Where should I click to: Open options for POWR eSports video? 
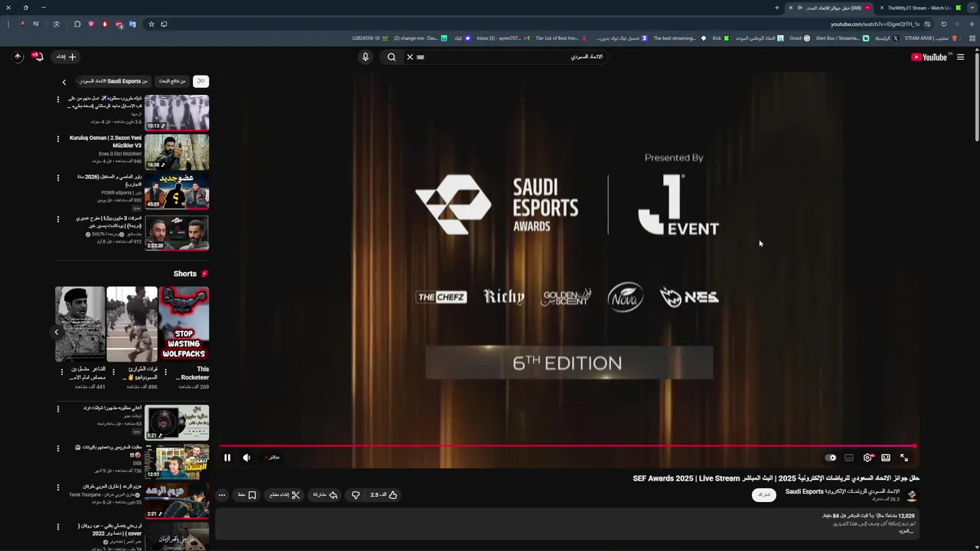[x=57, y=178]
